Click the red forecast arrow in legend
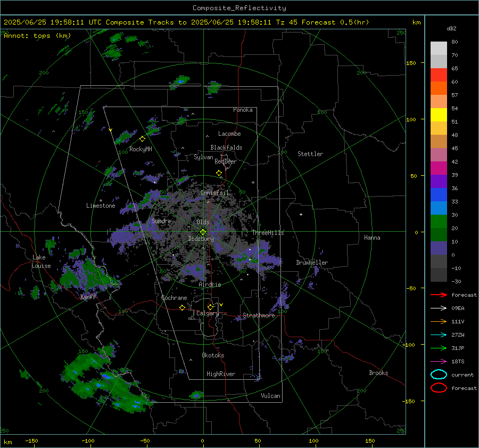Viewport: 479px width, 448px height. click(x=439, y=295)
